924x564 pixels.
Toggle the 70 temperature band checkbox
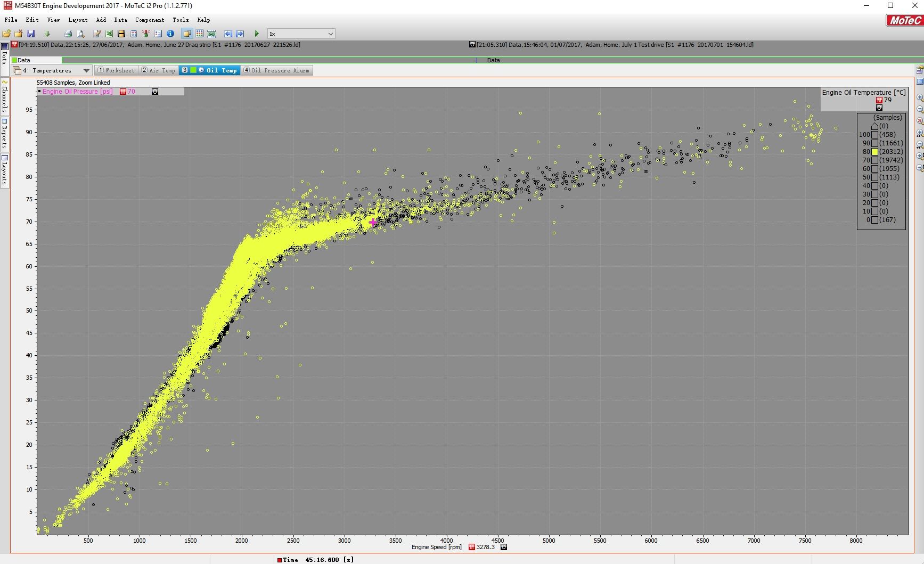[x=874, y=160]
